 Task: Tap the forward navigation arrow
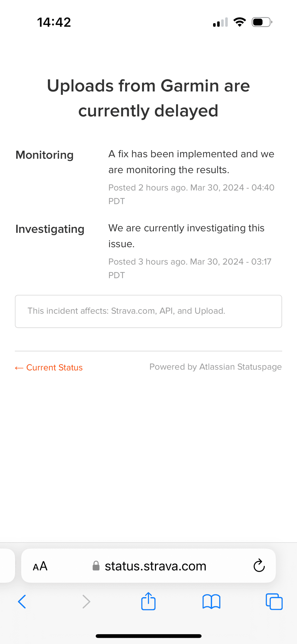click(86, 602)
